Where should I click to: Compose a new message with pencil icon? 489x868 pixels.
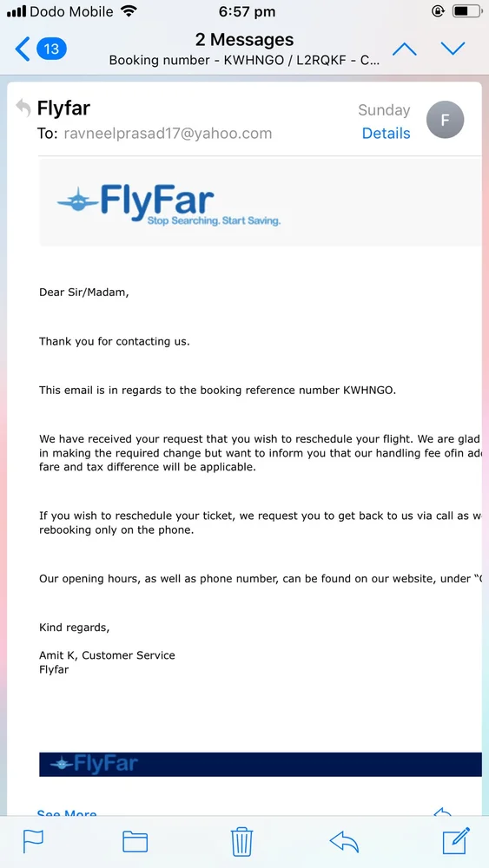pos(456,841)
